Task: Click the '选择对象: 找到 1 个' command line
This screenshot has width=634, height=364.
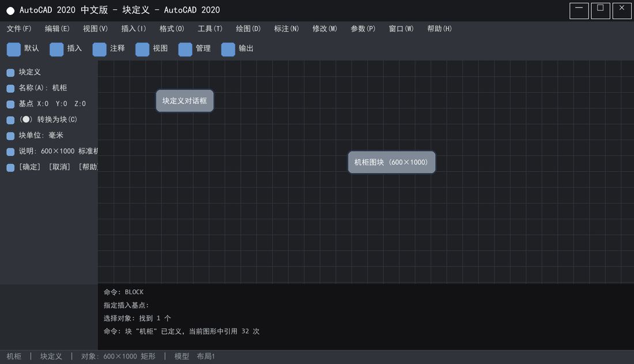Action: pyautogui.click(x=137, y=318)
